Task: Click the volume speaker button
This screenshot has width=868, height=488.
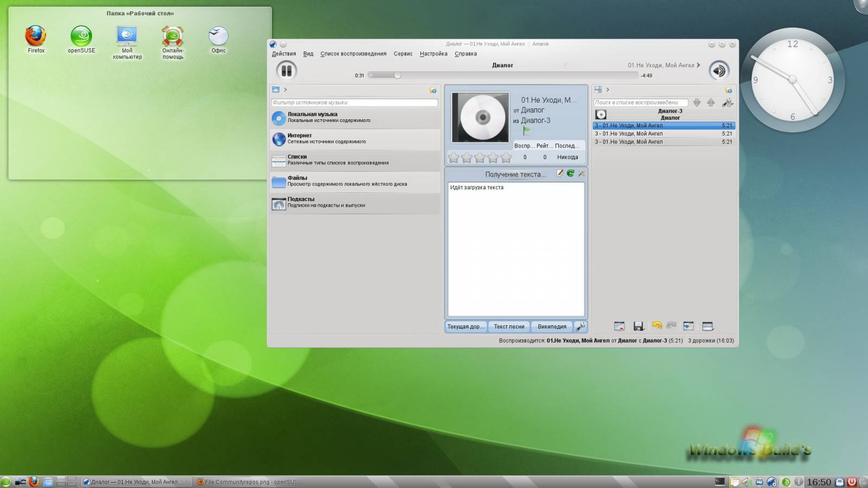Action: [719, 70]
